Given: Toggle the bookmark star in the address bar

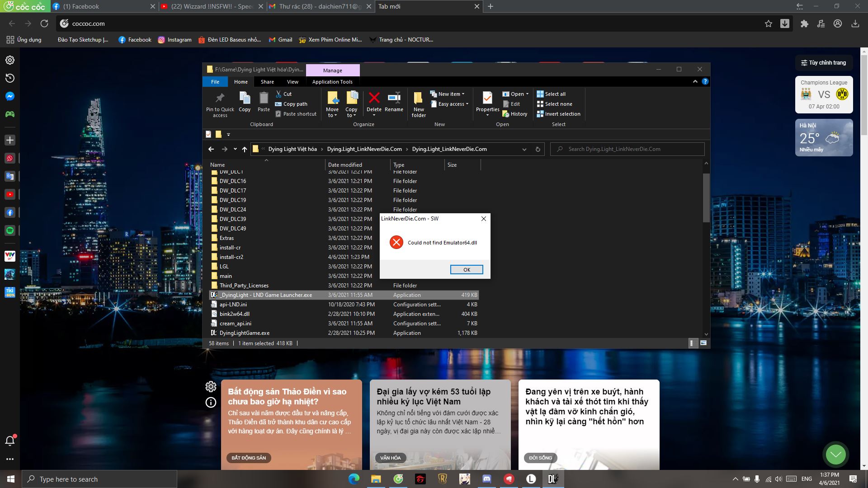Looking at the screenshot, I should [x=769, y=23].
